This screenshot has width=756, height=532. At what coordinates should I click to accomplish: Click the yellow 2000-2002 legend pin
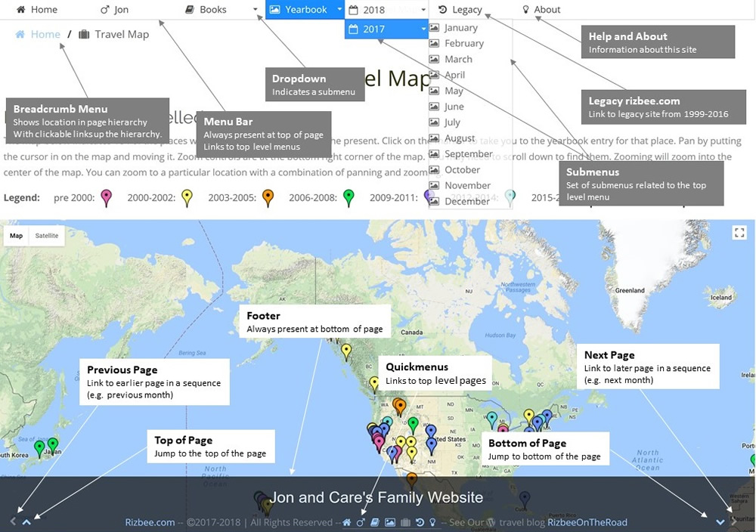[x=187, y=197]
